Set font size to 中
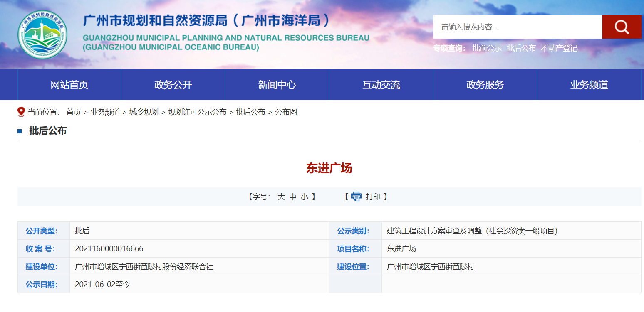Screen dimensions: 644x312 [x=293, y=197]
